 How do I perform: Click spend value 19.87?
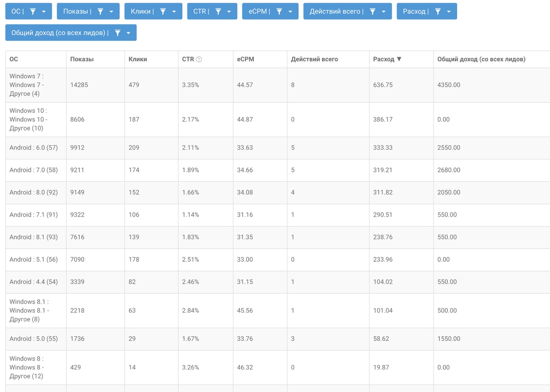pos(381,367)
